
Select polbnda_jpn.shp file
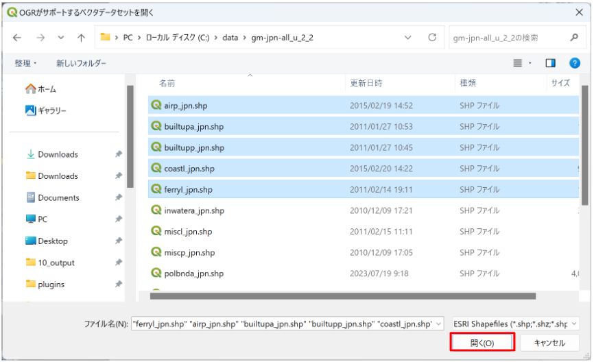coord(363,274)
